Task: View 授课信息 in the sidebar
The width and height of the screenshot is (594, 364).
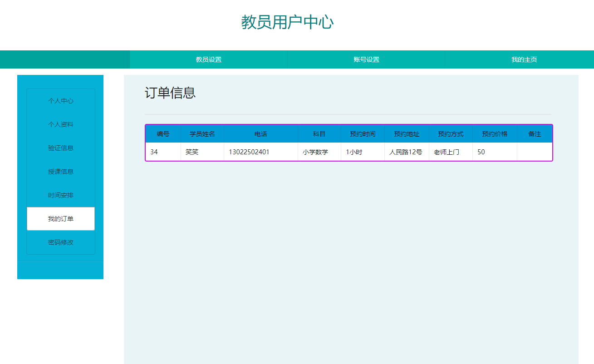Action: point(60,172)
